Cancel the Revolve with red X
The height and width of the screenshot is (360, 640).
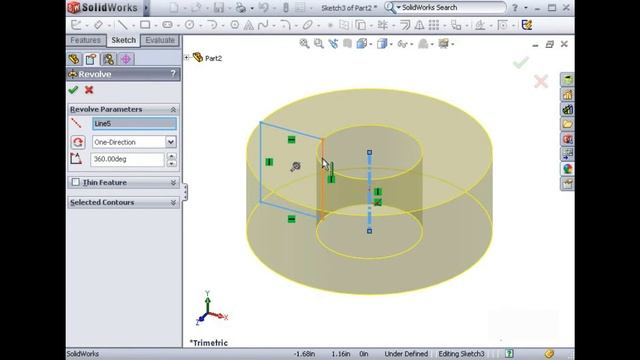[x=89, y=90]
